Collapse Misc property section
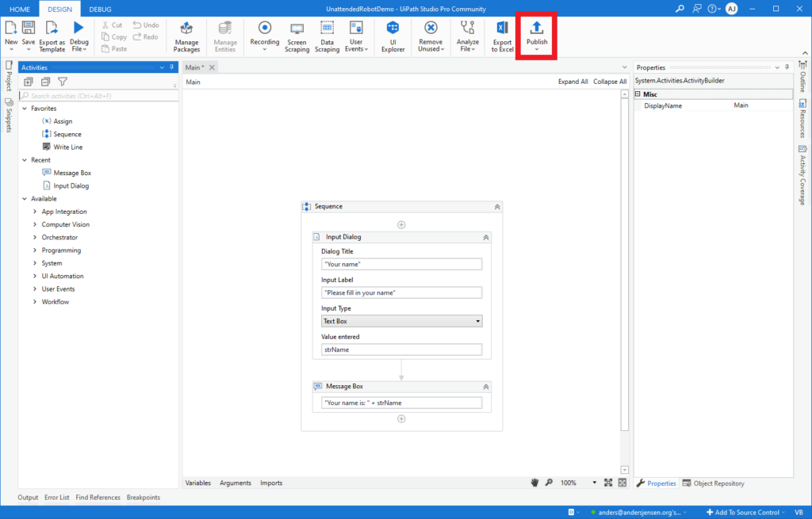Screen dimensions: 812x519 click(638, 94)
